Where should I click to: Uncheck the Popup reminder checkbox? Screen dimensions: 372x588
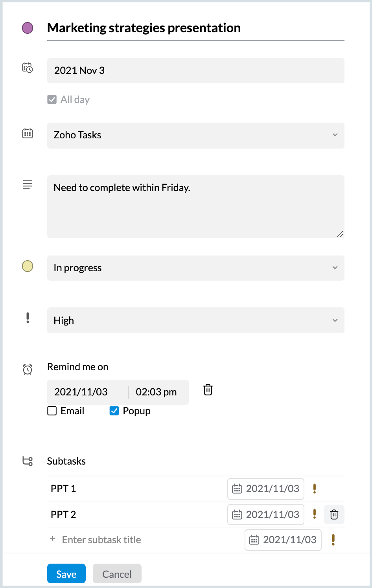(x=114, y=411)
